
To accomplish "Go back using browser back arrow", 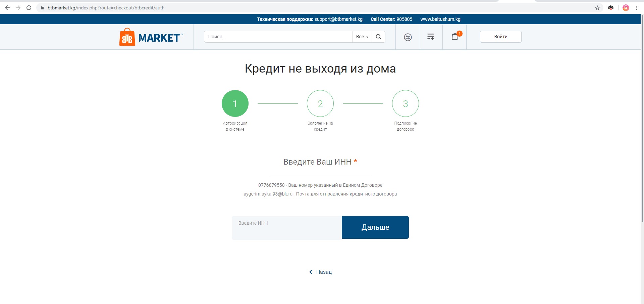I will tap(7, 8).
